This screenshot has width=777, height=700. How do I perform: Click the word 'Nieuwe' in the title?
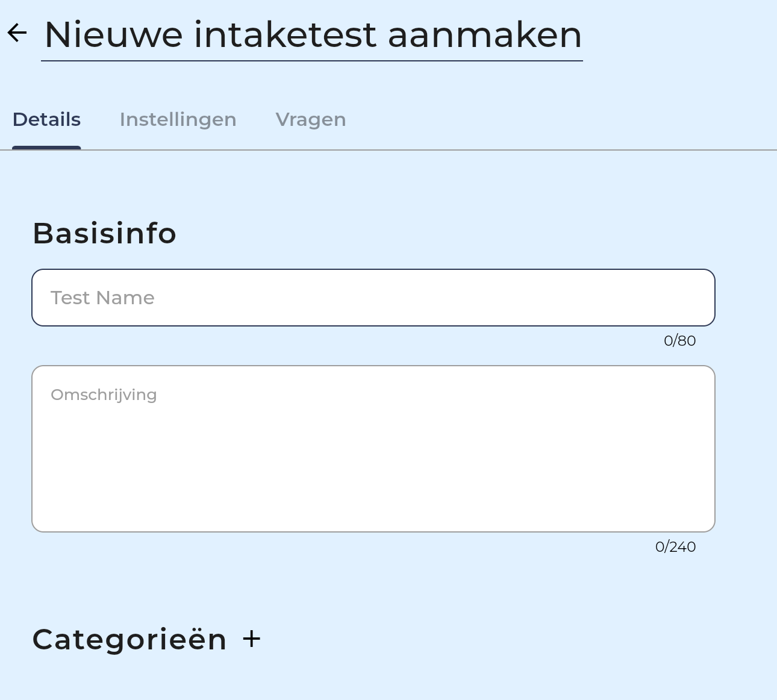click(x=113, y=35)
